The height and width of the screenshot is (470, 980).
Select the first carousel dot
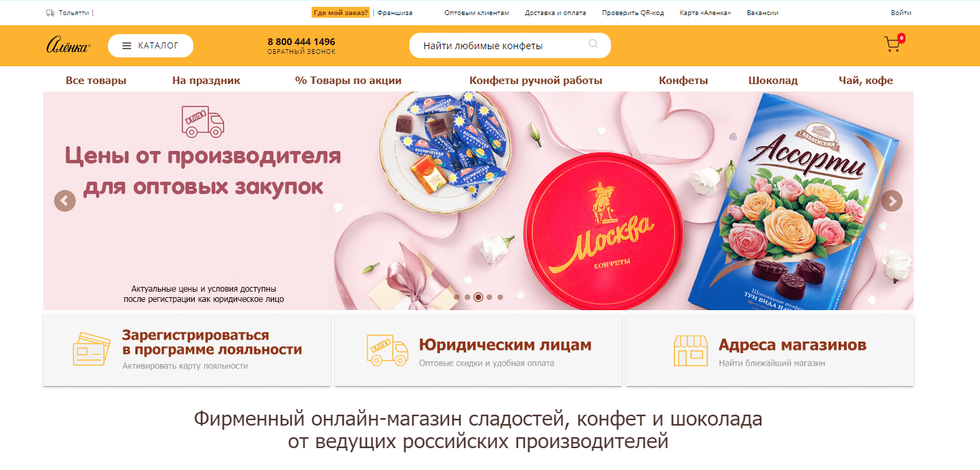coord(457,297)
